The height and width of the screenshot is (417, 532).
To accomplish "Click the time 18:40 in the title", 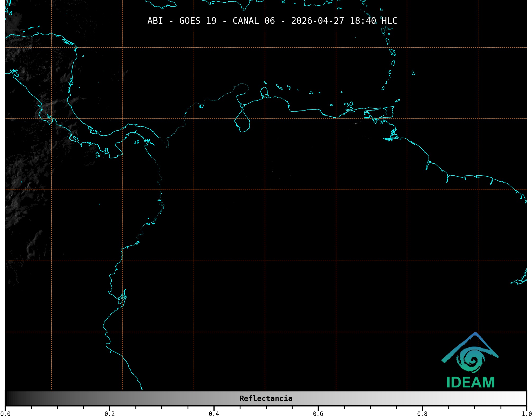I will click(x=363, y=21).
